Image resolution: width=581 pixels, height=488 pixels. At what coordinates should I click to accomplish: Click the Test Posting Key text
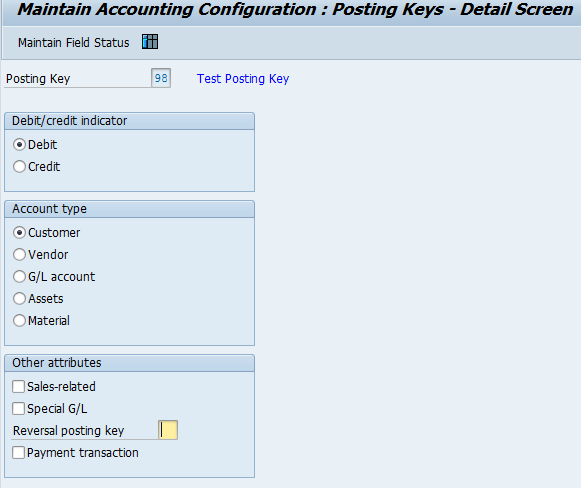coord(243,79)
